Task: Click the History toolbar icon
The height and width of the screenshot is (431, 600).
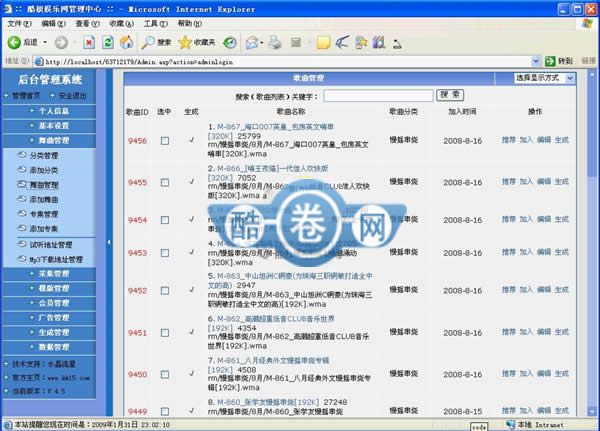Action: (230, 42)
